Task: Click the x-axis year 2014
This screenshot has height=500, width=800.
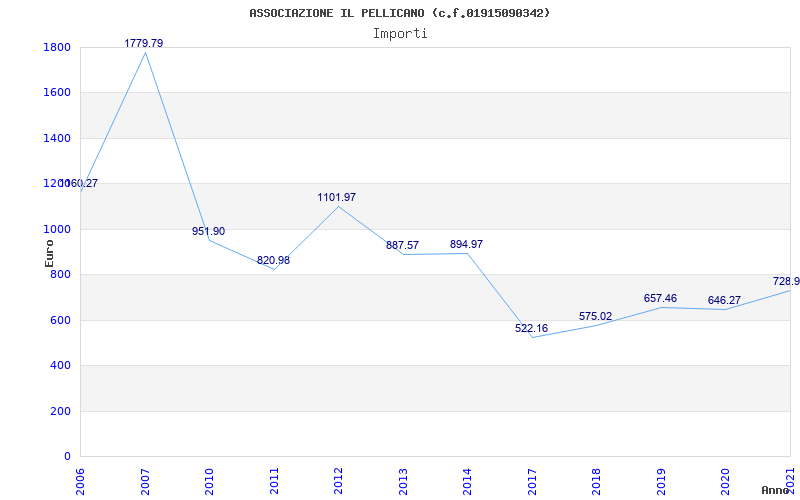Action: 467,482
